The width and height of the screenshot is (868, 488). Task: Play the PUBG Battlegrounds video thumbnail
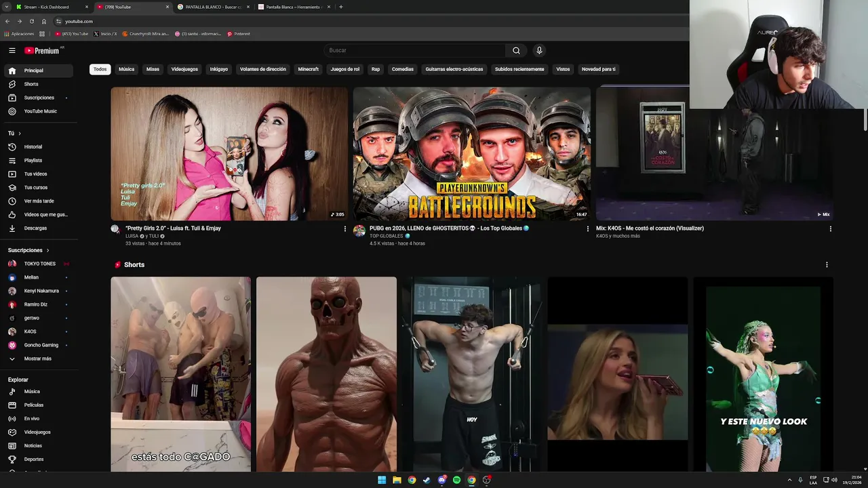pos(471,153)
